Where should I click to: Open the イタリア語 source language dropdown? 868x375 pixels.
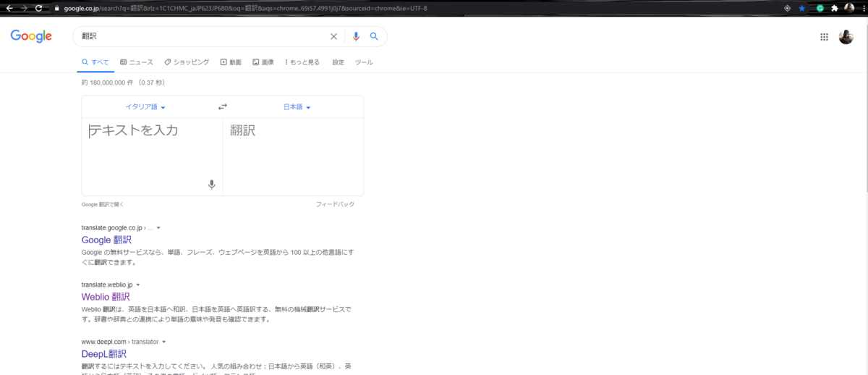click(x=145, y=107)
